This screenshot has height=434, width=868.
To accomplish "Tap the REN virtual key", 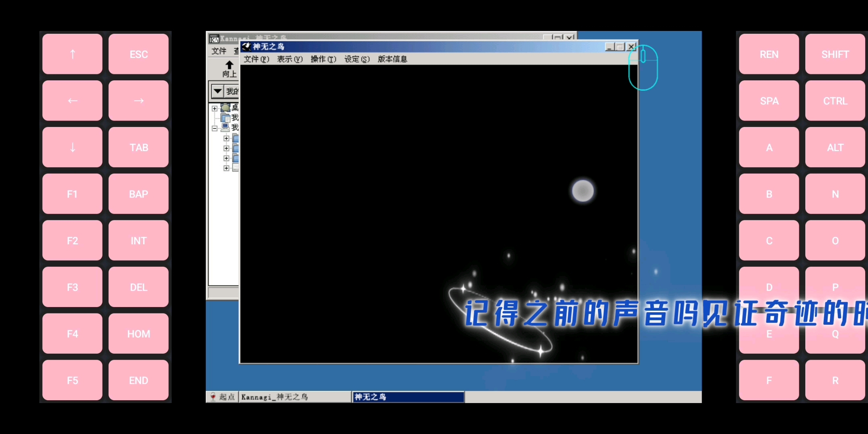I will [769, 54].
